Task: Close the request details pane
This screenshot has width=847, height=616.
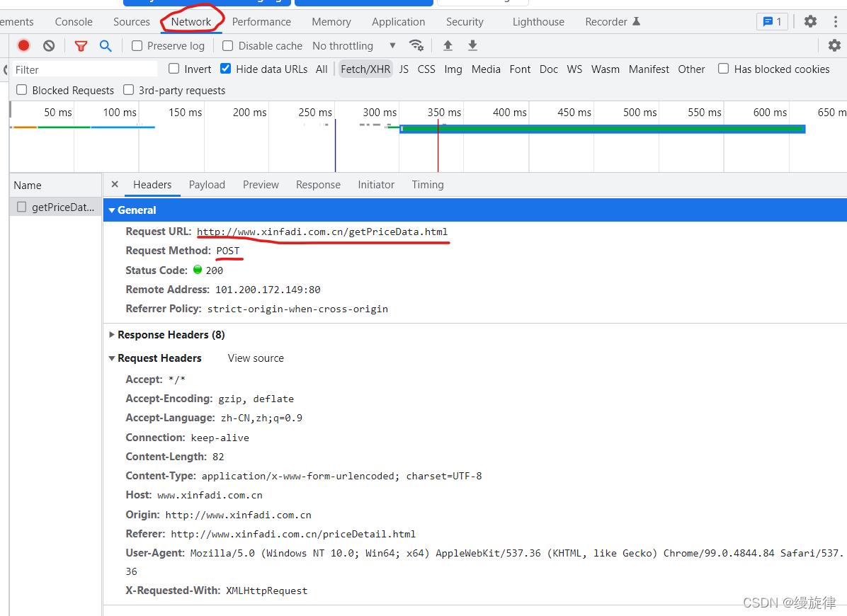Action: point(115,184)
